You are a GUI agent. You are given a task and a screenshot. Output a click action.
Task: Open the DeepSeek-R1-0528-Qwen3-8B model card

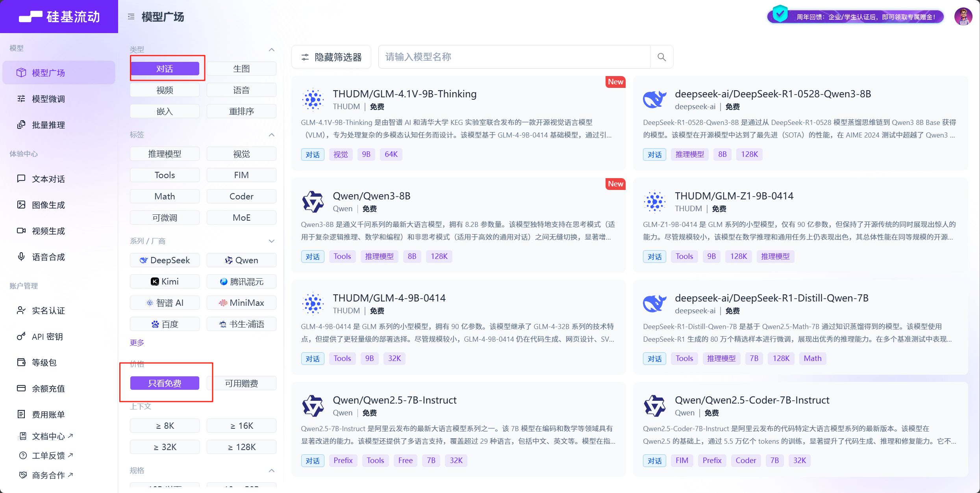[800, 123]
